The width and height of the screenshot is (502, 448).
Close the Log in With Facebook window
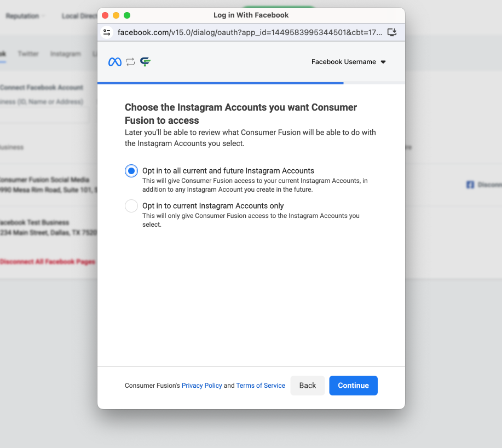point(105,15)
